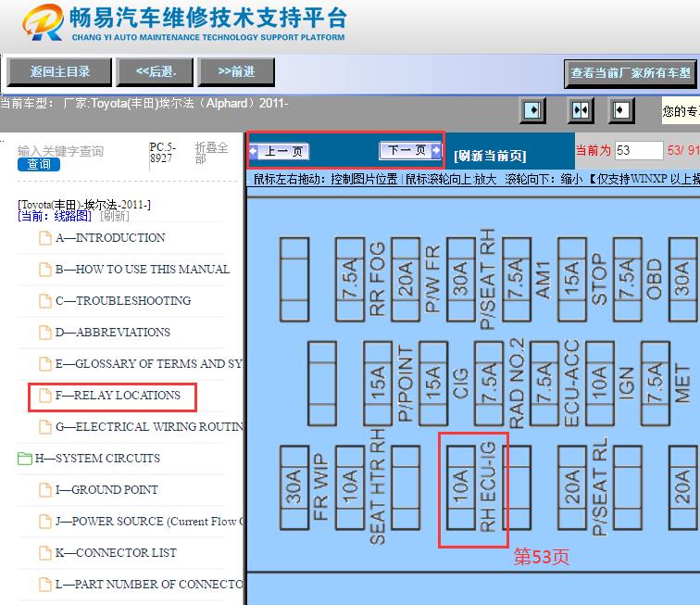Go to previous page 上一页

(x=279, y=151)
